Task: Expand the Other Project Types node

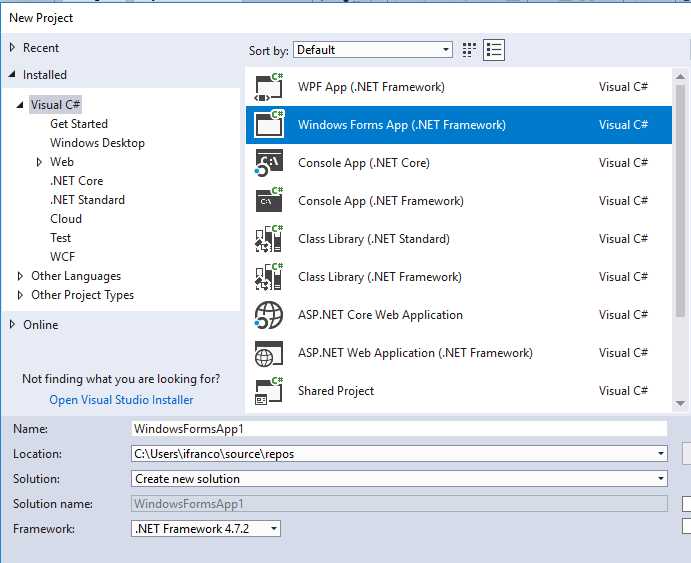Action: coord(20,295)
